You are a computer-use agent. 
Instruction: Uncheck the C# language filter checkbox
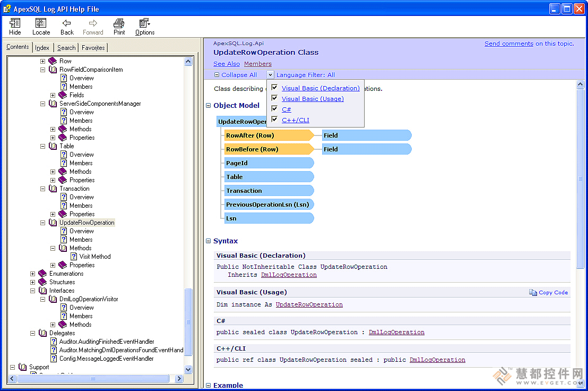point(274,109)
